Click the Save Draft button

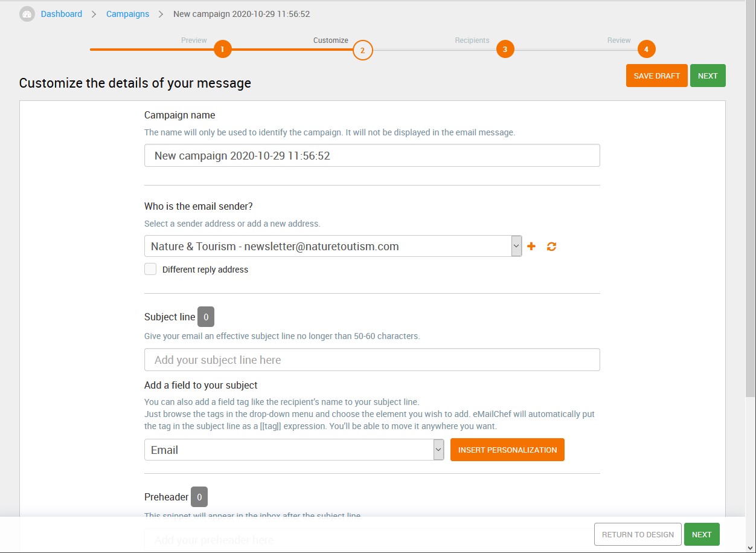pos(657,76)
